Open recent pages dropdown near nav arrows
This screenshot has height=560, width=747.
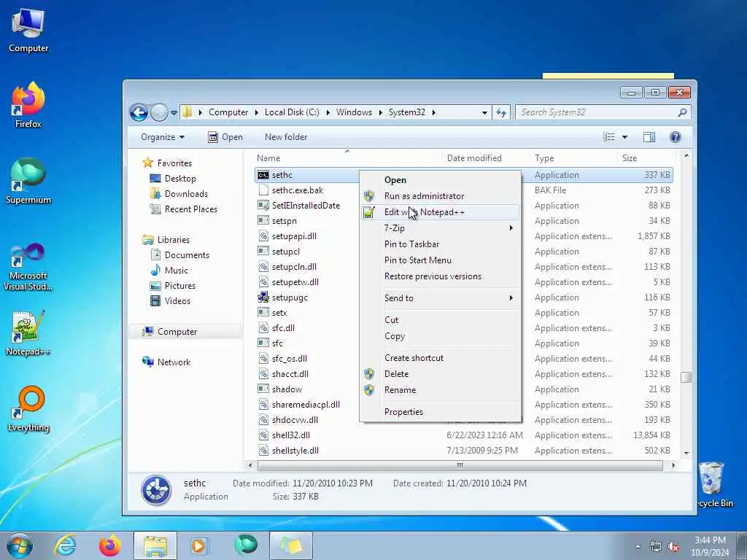coord(174,113)
